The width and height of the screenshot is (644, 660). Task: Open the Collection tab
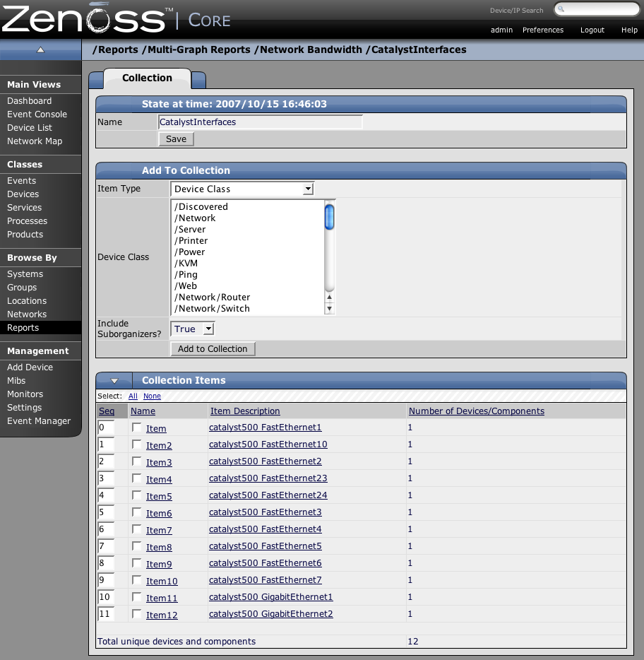click(147, 78)
